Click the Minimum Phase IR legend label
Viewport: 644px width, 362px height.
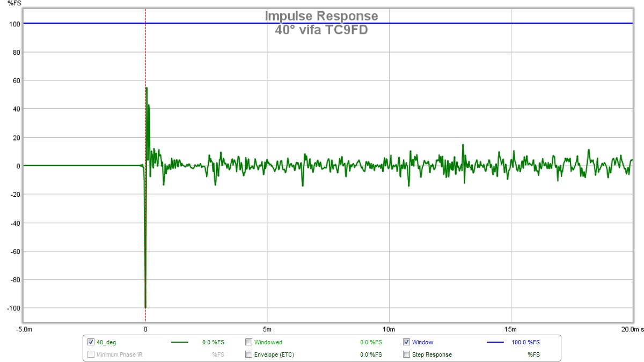pyautogui.click(x=120, y=354)
